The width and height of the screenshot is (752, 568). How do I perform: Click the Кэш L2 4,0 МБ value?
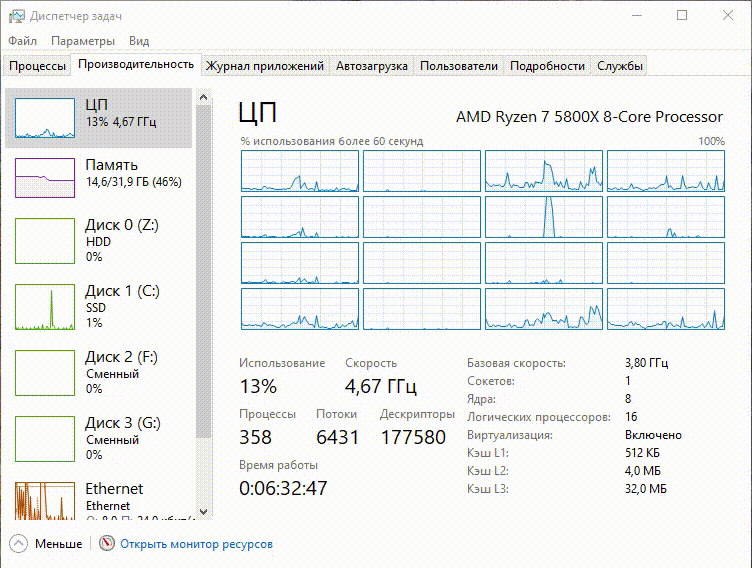coord(642,471)
